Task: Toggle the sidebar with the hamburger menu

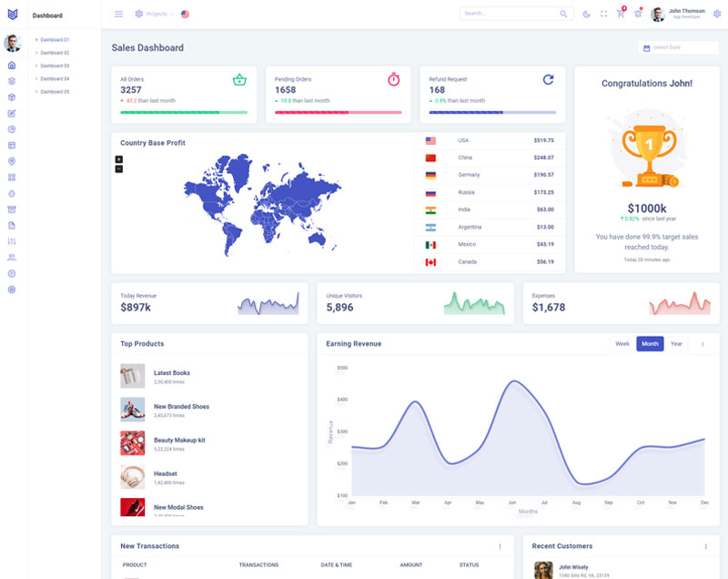Action: (118, 14)
